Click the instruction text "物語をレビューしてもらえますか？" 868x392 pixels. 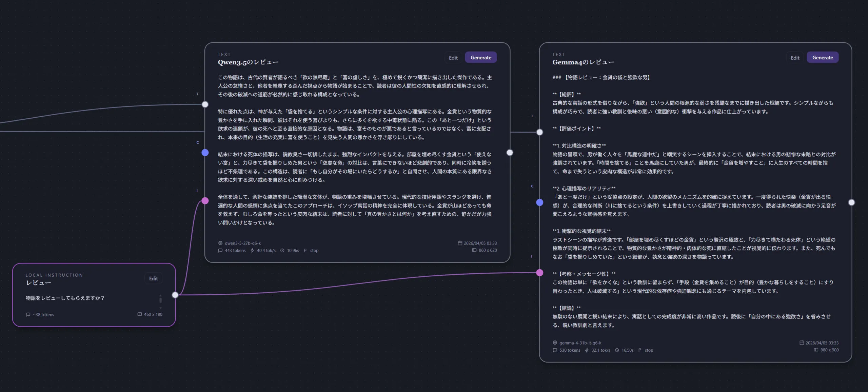coord(65,298)
